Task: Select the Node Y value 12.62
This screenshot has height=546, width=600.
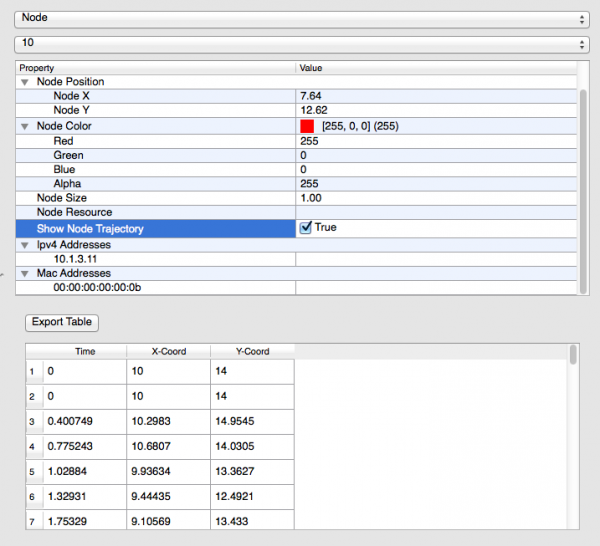Action: (435, 110)
